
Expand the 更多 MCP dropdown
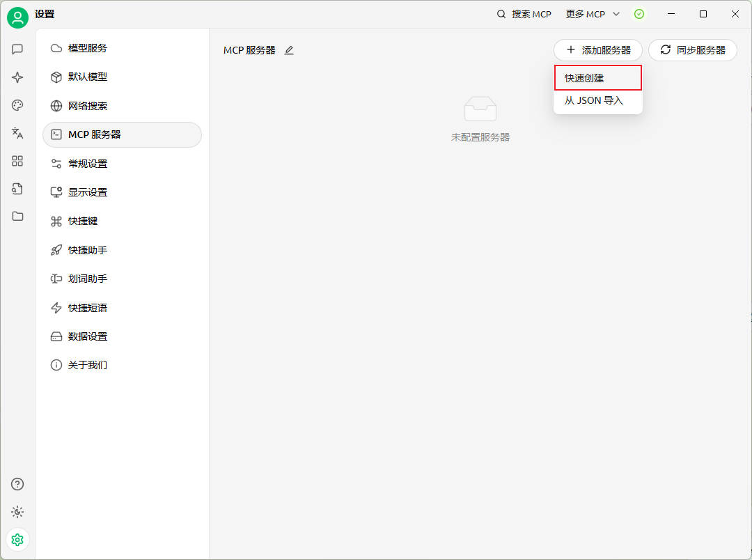(x=593, y=14)
